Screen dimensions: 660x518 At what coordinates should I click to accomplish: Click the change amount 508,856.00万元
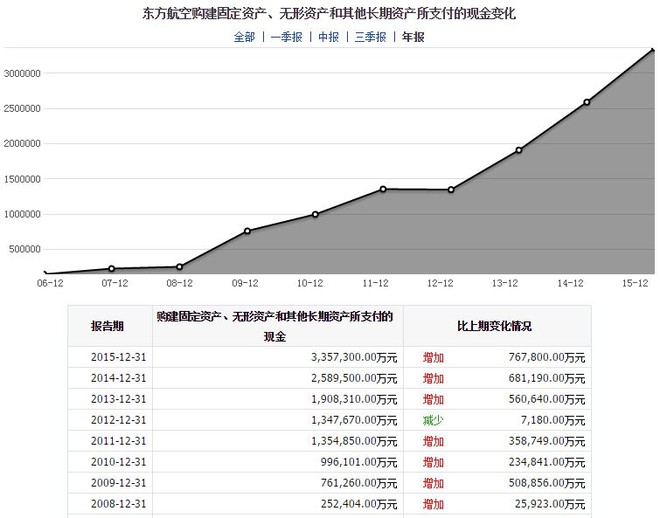(547, 483)
